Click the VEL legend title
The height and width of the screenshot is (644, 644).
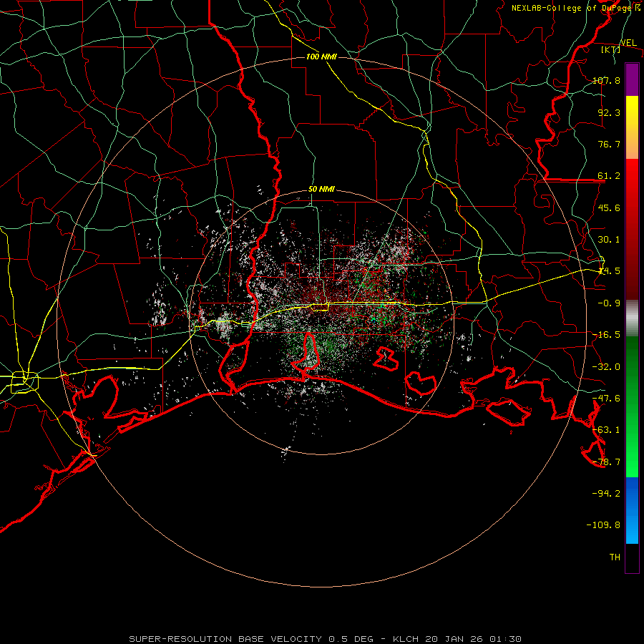point(628,43)
